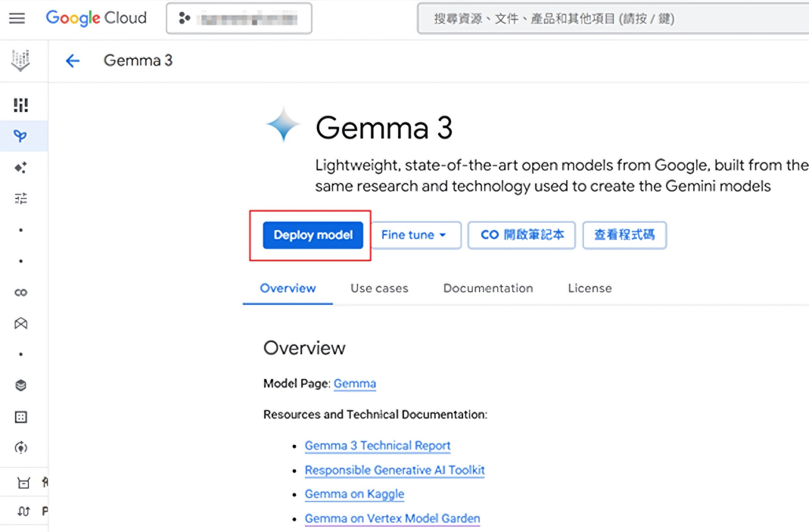Viewport: 809px width, 532px height.
Task: Click the Deploy model button
Action: click(313, 235)
